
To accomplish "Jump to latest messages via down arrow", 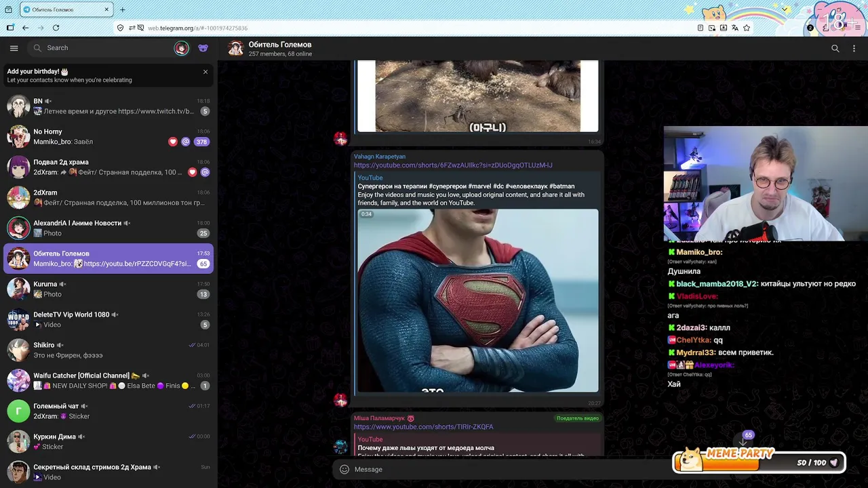I will coord(743,443).
